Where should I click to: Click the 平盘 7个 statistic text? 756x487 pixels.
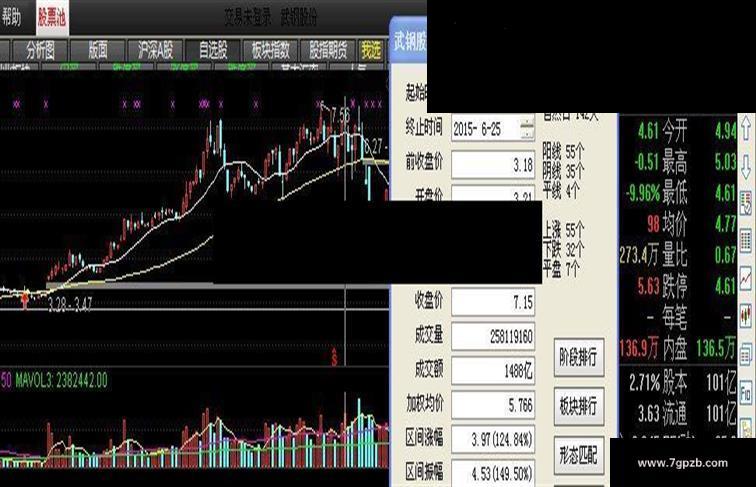pos(561,269)
